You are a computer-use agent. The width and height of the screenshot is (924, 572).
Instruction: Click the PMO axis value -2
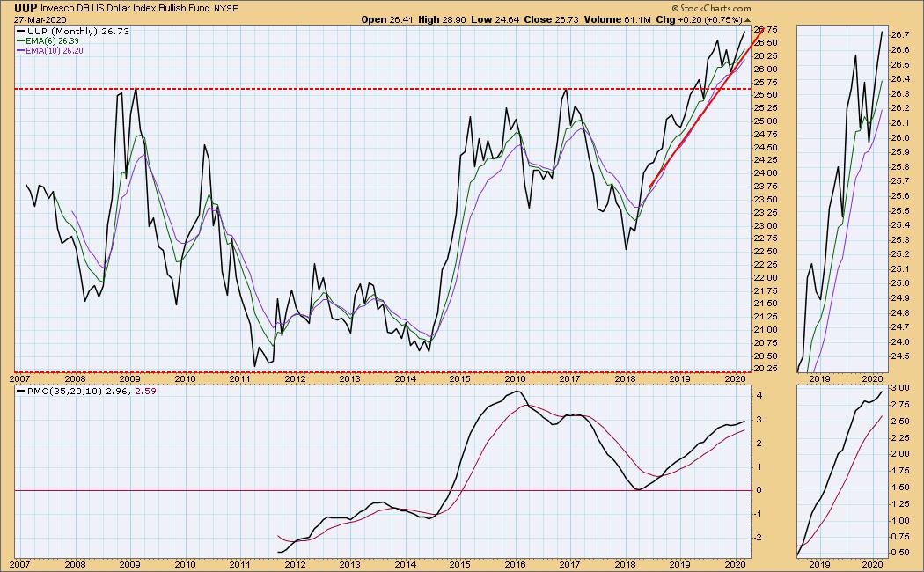click(759, 538)
